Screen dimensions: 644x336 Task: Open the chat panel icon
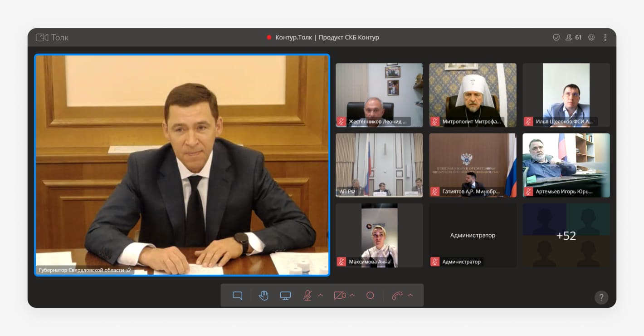237,296
